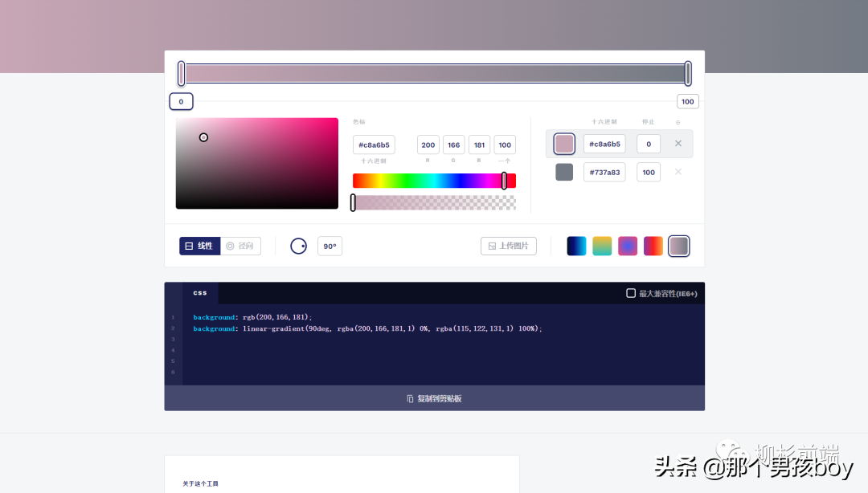The width and height of the screenshot is (868, 493).
Task: Click the rgb(200,166,181) background code line
Action: point(252,317)
